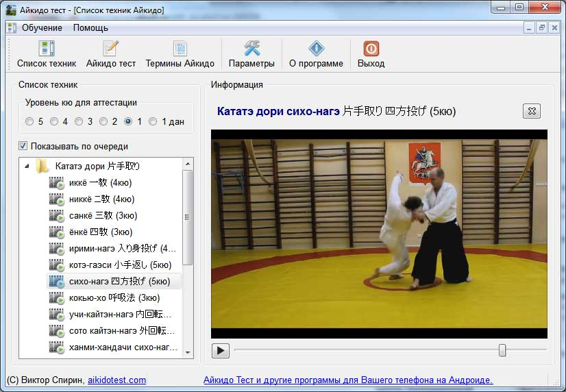This screenshot has height=392, width=566.
Task: Open the Помощь menu
Action: (90, 28)
